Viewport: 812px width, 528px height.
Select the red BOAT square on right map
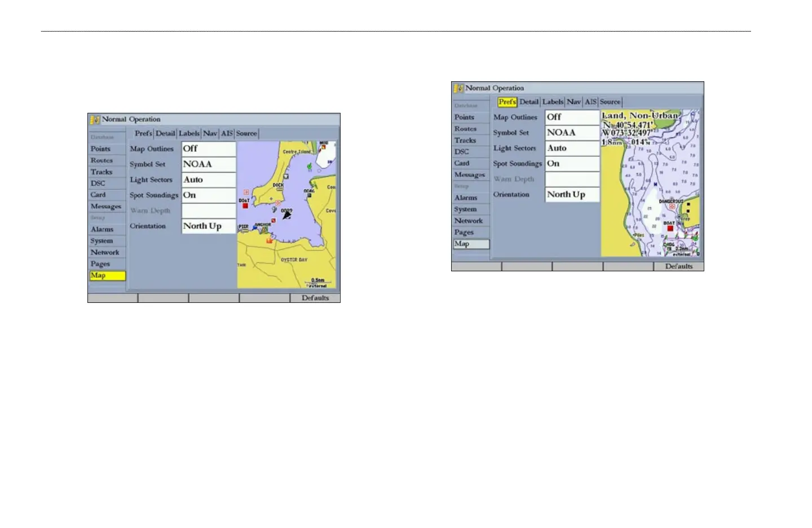670,228
